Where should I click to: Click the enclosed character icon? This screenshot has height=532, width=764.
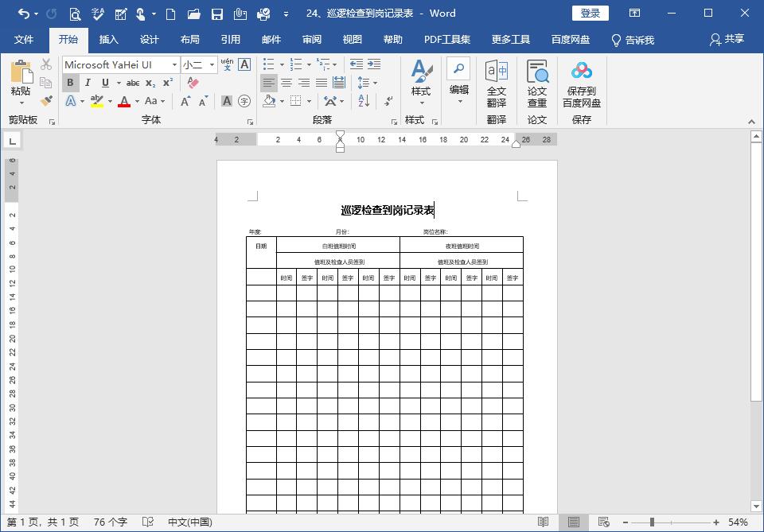pyautogui.click(x=244, y=101)
